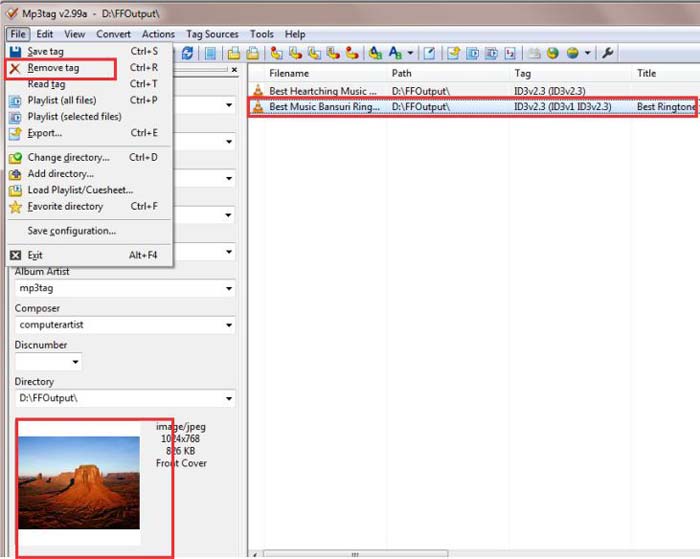
Task: Click the Copy tag toolbar icon
Action: pos(233,53)
